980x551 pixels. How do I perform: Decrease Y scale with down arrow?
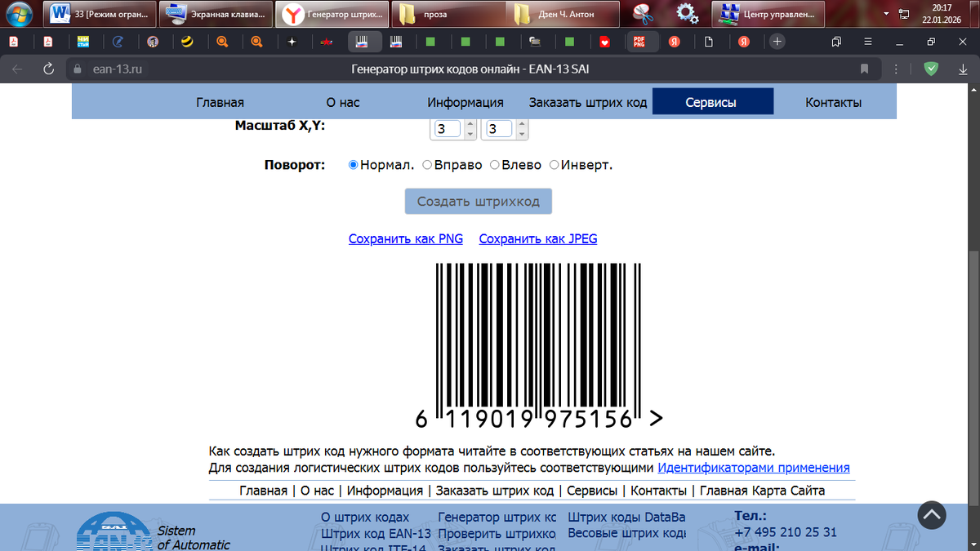[522, 134]
